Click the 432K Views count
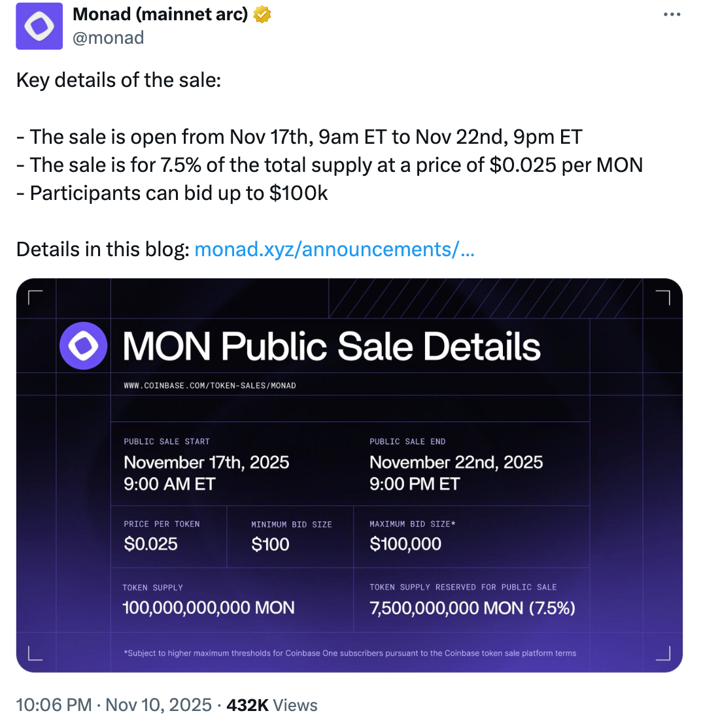Image resolution: width=701 pixels, height=728 pixels. click(x=271, y=705)
